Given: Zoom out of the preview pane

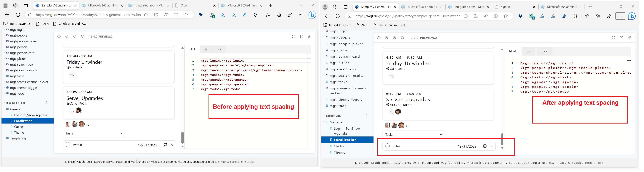Looking at the screenshot, I should click(x=75, y=37).
